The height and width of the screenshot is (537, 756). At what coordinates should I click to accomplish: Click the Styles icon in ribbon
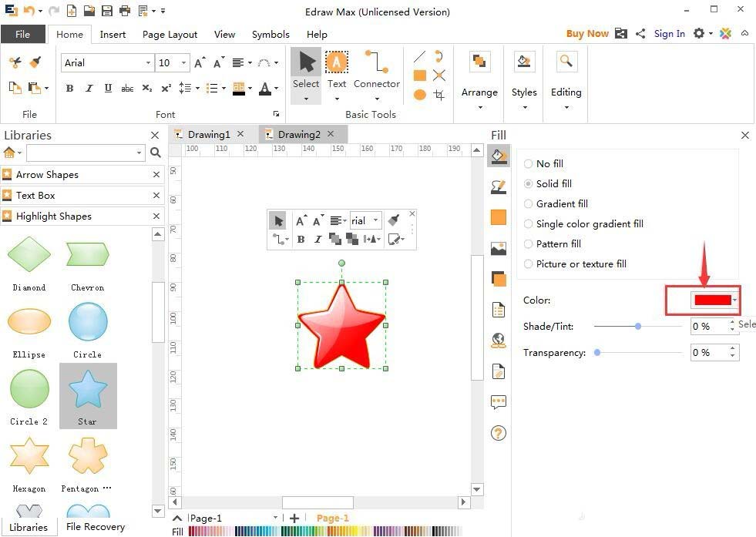tap(524, 62)
